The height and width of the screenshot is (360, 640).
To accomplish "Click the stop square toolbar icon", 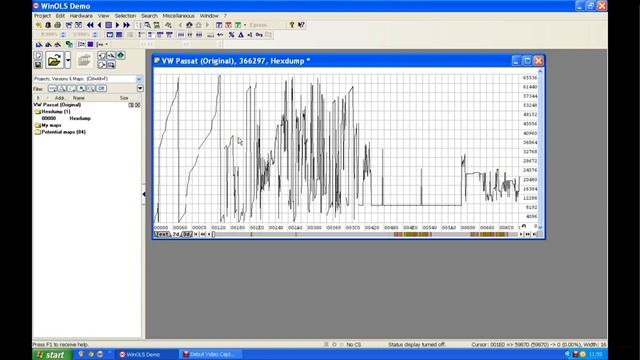I will (x=109, y=25).
